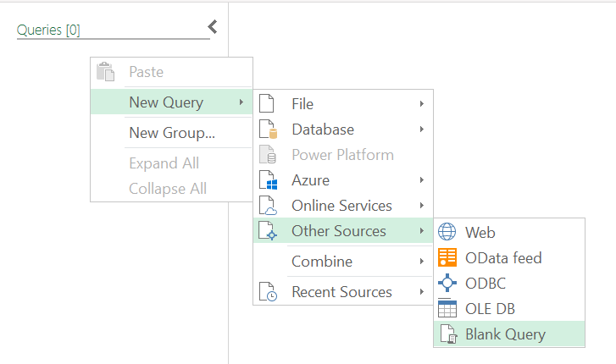
Task: Click the OLE DB table icon
Action: click(x=447, y=308)
